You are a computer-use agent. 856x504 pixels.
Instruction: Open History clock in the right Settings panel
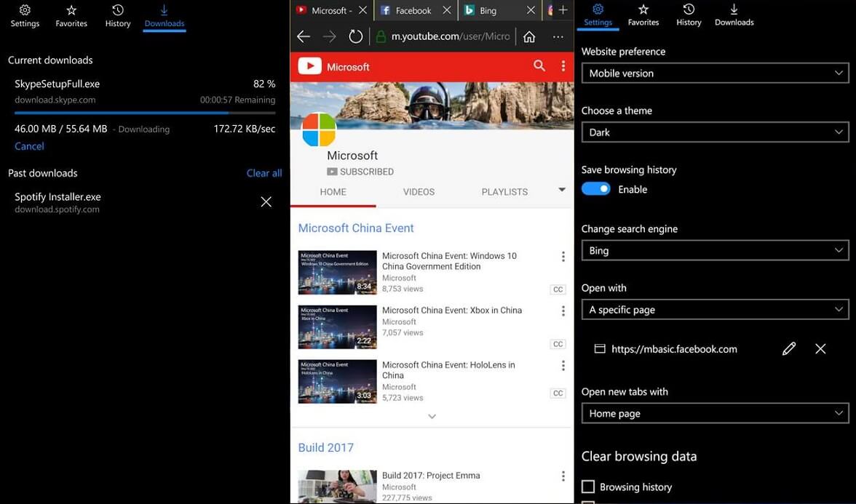click(689, 15)
